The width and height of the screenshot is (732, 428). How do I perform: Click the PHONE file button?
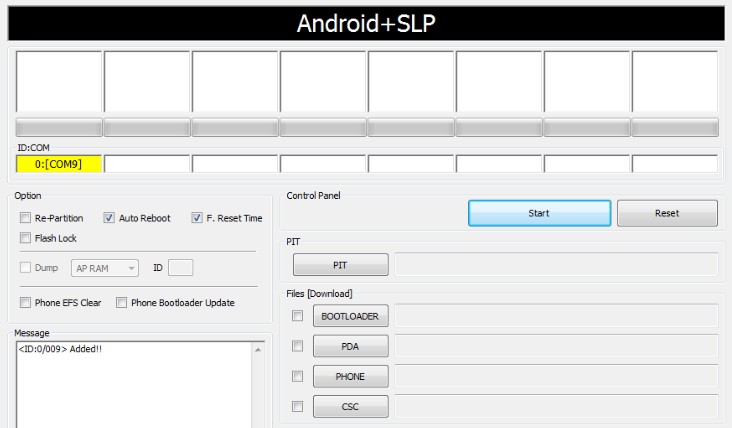(x=350, y=376)
